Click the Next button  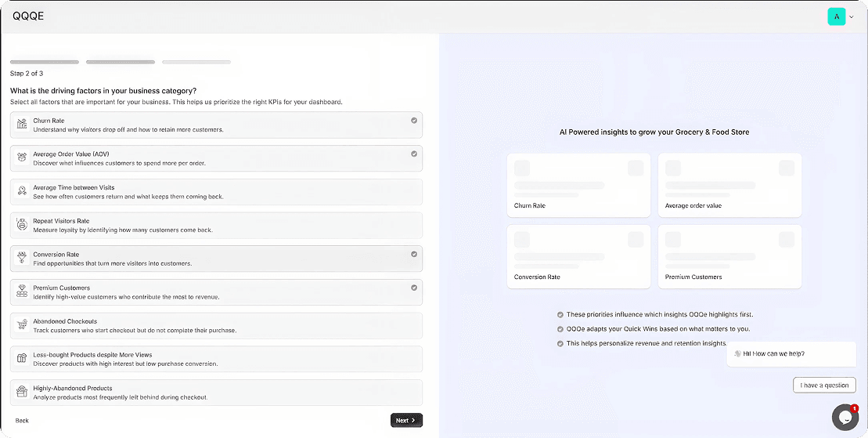pyautogui.click(x=406, y=420)
